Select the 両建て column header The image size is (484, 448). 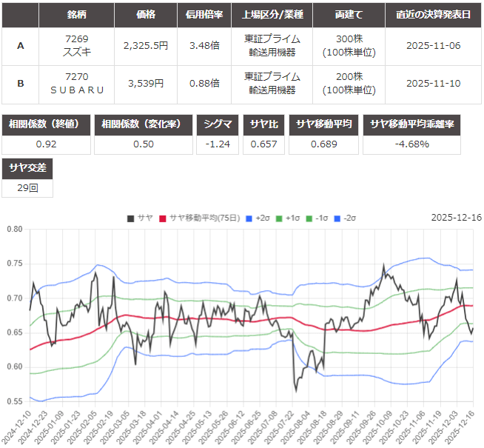pyautogui.click(x=348, y=15)
